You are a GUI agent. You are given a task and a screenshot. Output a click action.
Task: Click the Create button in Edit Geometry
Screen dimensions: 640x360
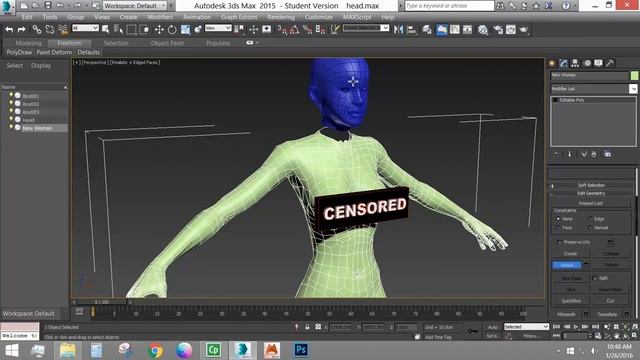[x=570, y=253]
